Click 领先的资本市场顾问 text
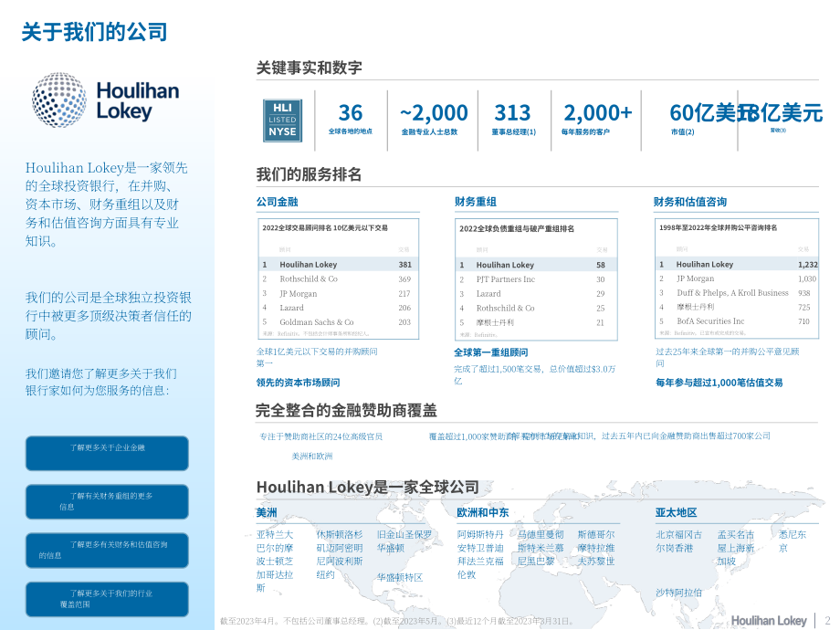This screenshot has width=840, height=630. 298,383
